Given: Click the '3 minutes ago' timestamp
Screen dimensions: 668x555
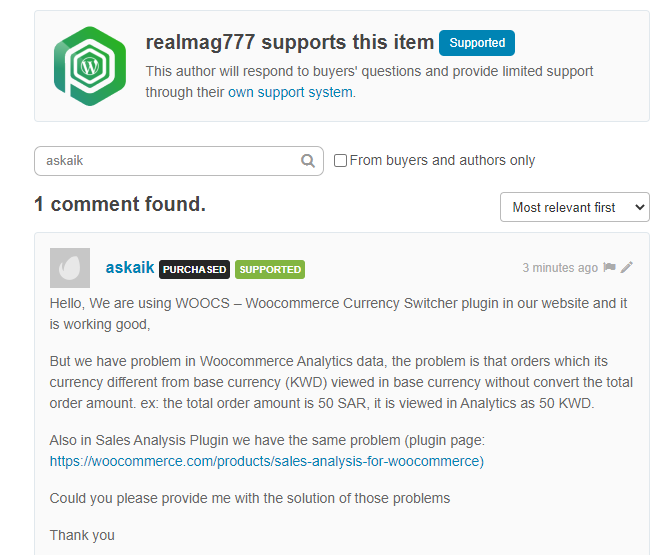Looking at the screenshot, I should [560, 268].
